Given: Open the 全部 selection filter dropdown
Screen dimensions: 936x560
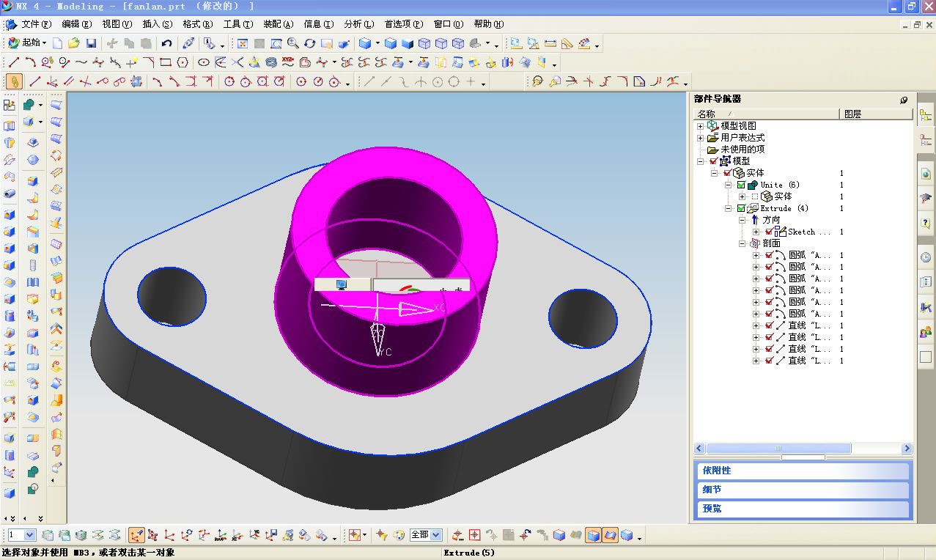Looking at the screenshot, I should pyautogui.click(x=436, y=535).
